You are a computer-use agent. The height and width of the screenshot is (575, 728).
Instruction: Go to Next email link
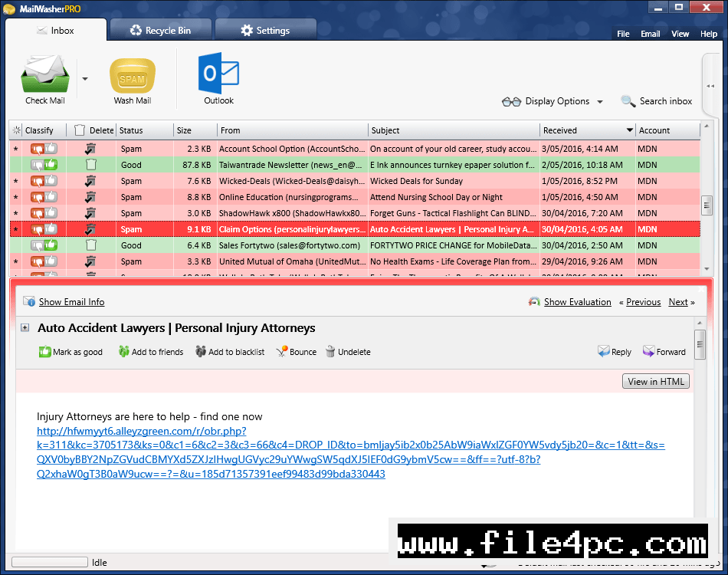pyautogui.click(x=678, y=302)
